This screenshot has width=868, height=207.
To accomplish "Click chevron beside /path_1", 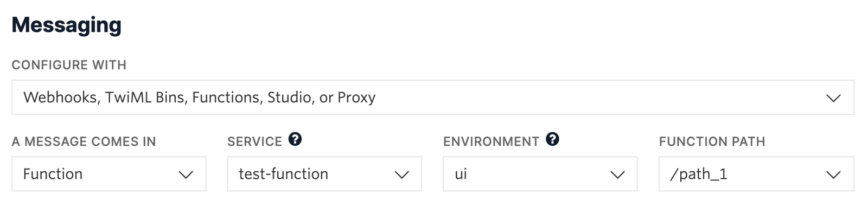I will (x=833, y=174).
